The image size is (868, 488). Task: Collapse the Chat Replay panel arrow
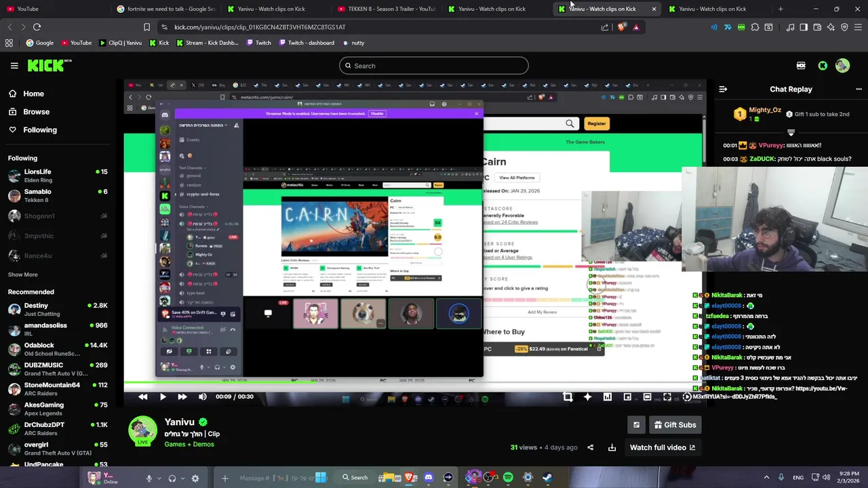coord(723,89)
